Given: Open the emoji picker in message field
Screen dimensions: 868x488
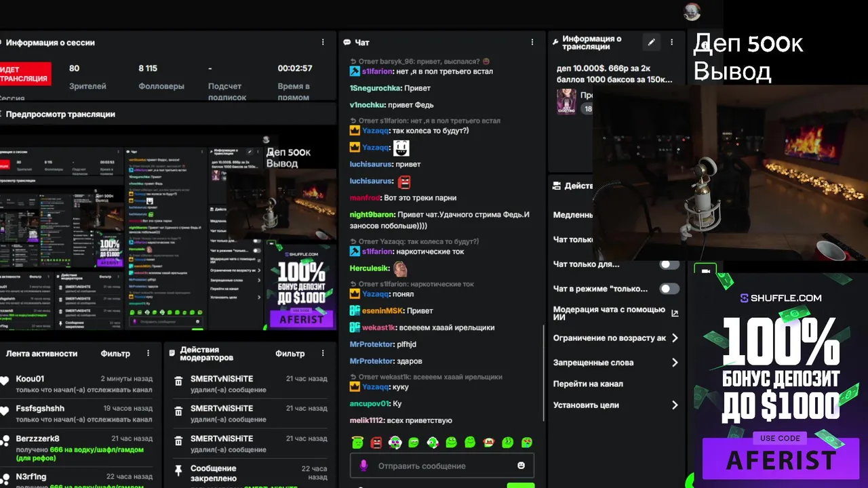Looking at the screenshot, I should [521, 466].
